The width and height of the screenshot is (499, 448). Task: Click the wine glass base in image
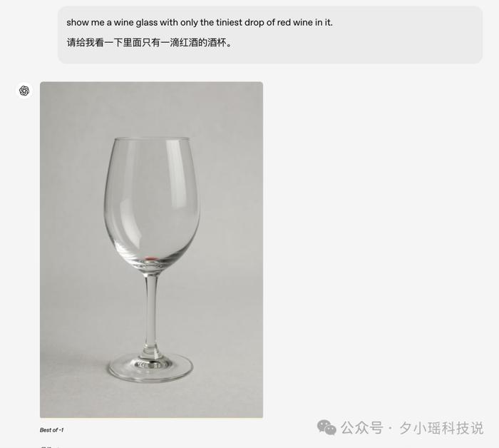151,367
